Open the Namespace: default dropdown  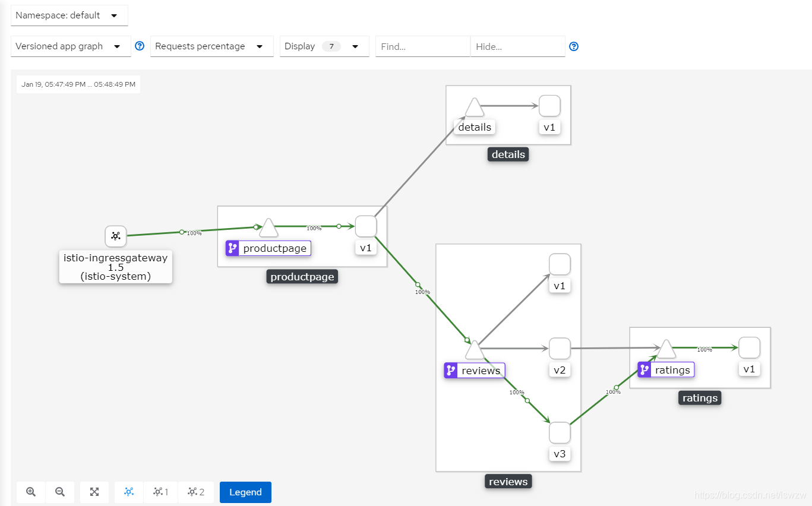point(69,15)
